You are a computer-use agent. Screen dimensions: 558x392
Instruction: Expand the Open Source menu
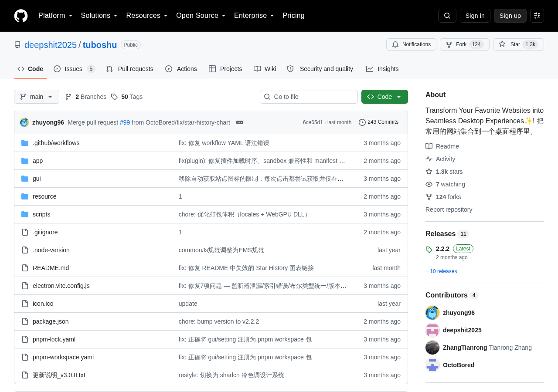click(x=201, y=16)
